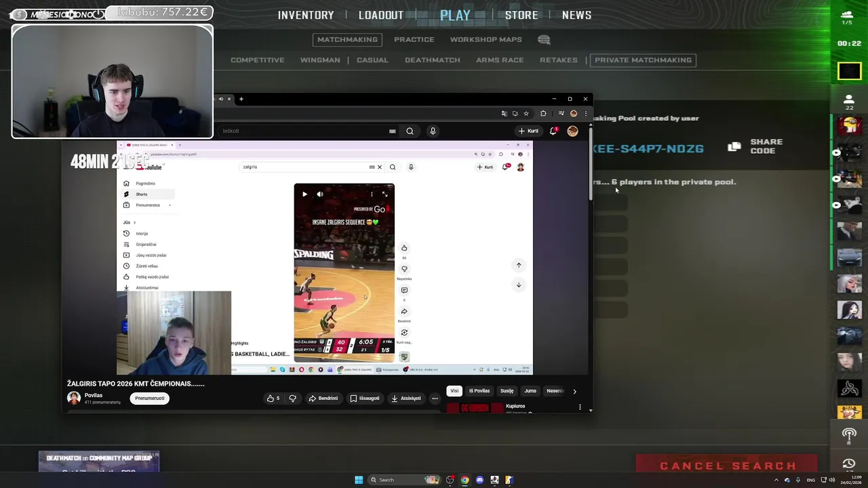Click the outer YouTube search magnifier button

click(410, 131)
